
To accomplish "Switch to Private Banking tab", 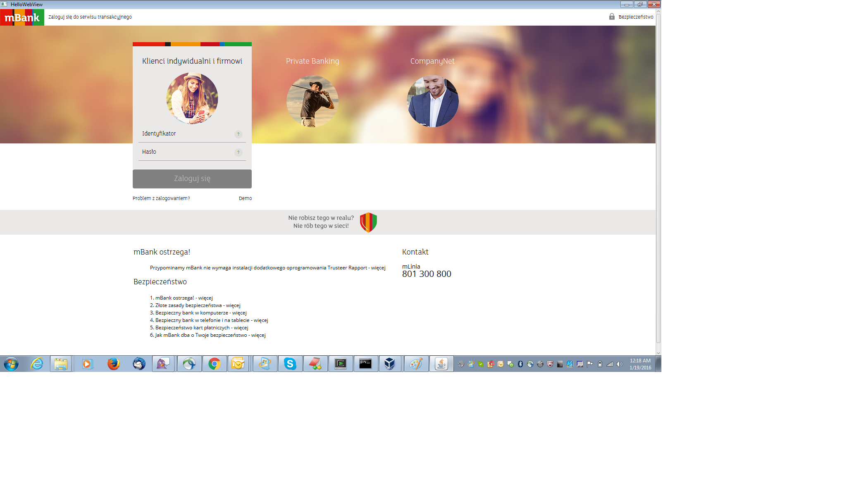I will pos(312,61).
